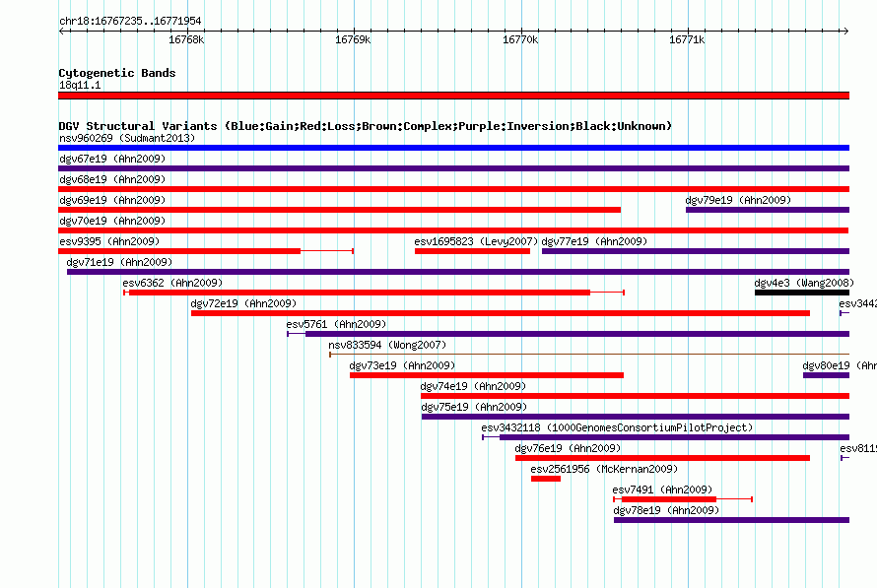Click the dgv69e19 (Ahn2009) label
This screenshot has height=588, width=877.
pos(112,200)
